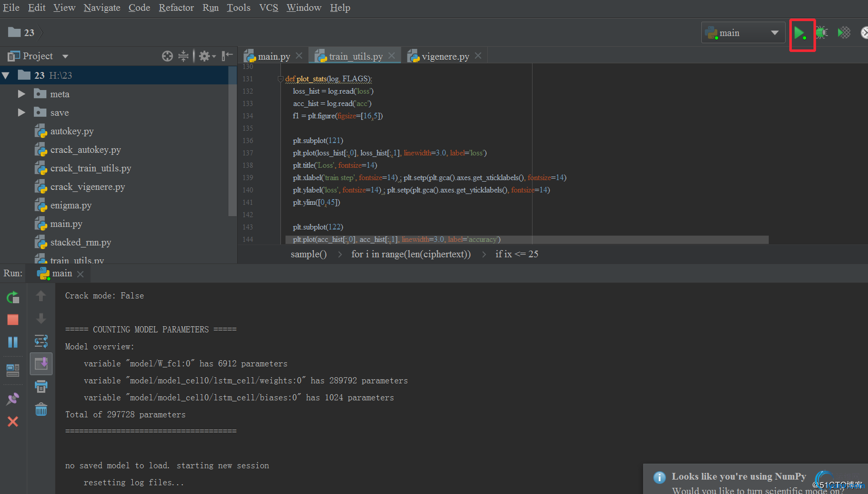Clear all console output trash icon

[x=41, y=410]
